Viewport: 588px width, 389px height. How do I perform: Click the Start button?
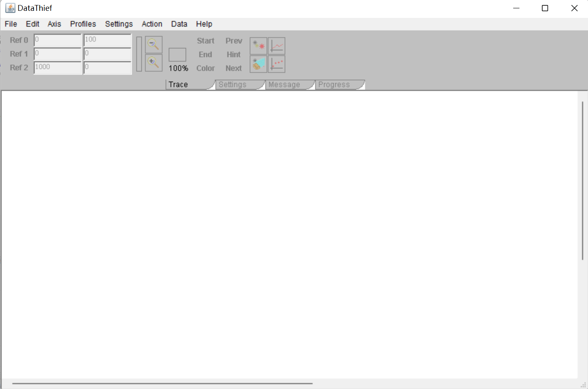206,41
